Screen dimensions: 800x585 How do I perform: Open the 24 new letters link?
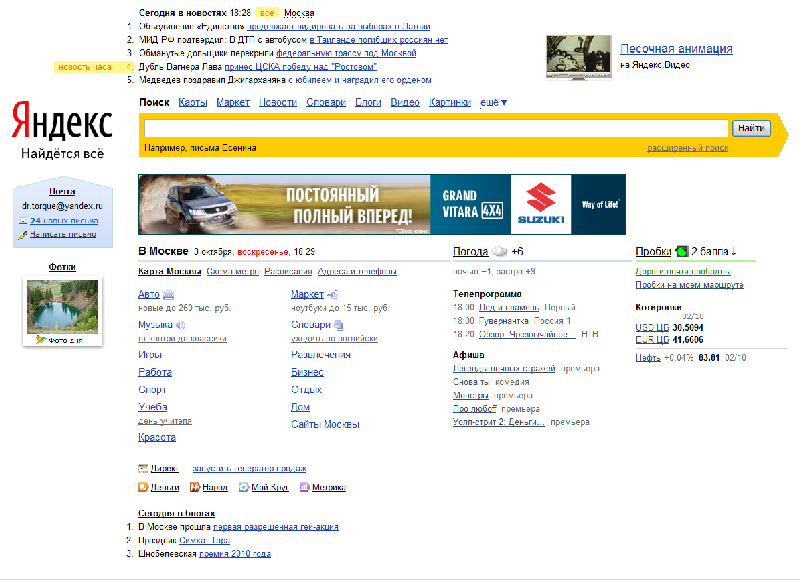click(x=64, y=221)
